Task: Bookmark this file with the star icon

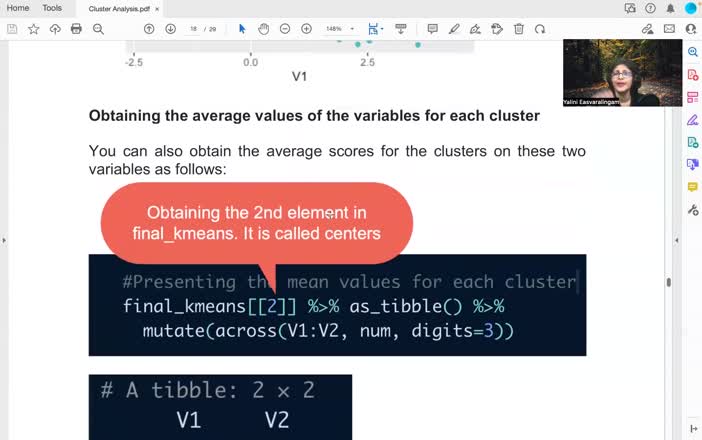Action: point(33,29)
